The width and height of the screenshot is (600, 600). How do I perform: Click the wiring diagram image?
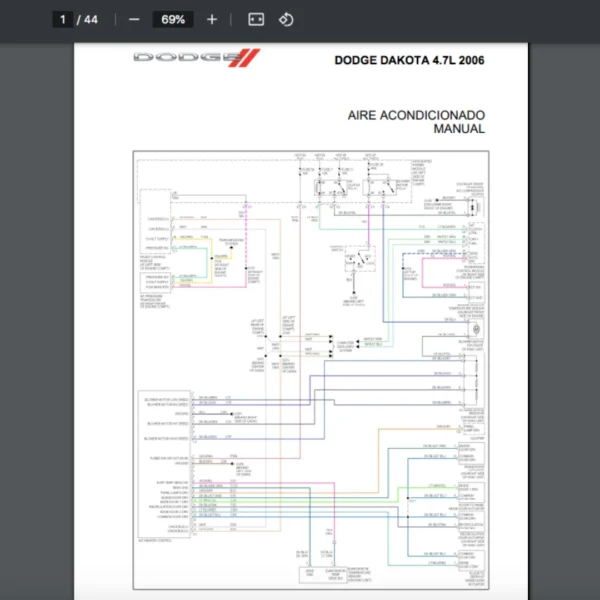point(312,370)
